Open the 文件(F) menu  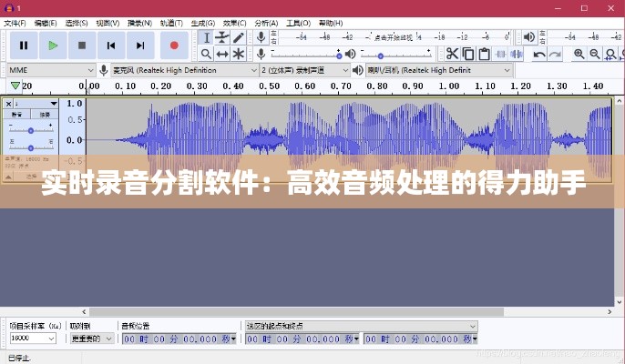point(15,23)
